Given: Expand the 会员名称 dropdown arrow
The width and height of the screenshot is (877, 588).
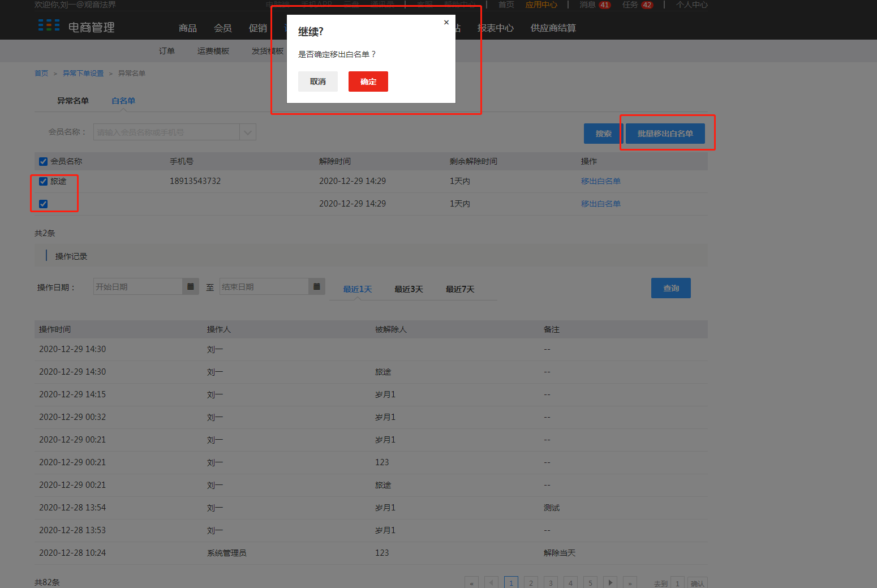Looking at the screenshot, I should 248,132.
